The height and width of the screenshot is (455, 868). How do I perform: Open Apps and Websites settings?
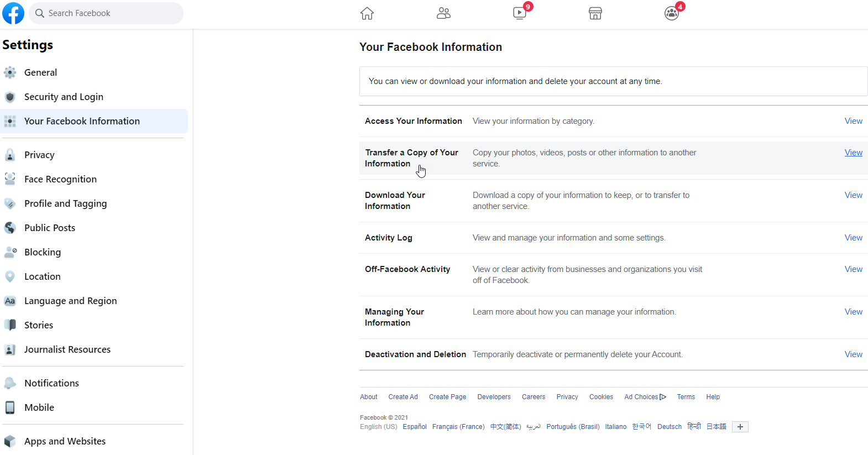[94, 441]
